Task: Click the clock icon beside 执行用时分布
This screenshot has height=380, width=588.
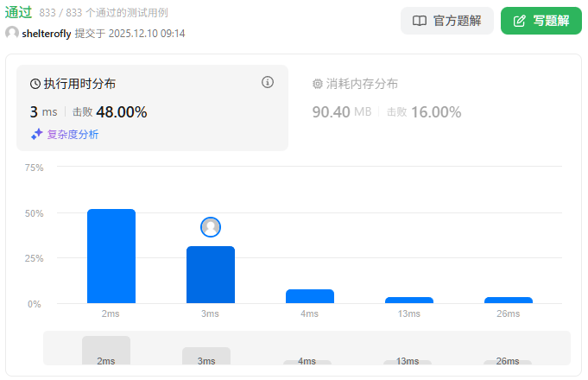Action: click(x=35, y=84)
